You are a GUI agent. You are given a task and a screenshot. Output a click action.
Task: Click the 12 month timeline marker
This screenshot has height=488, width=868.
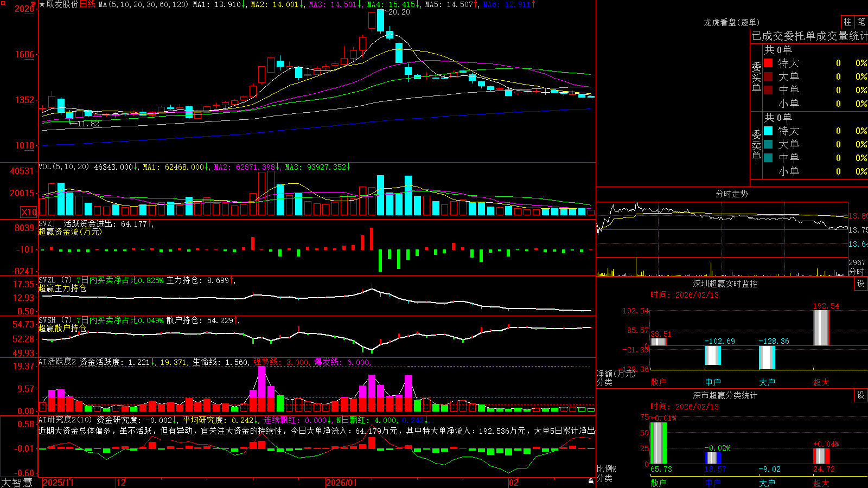pyautogui.click(x=121, y=483)
